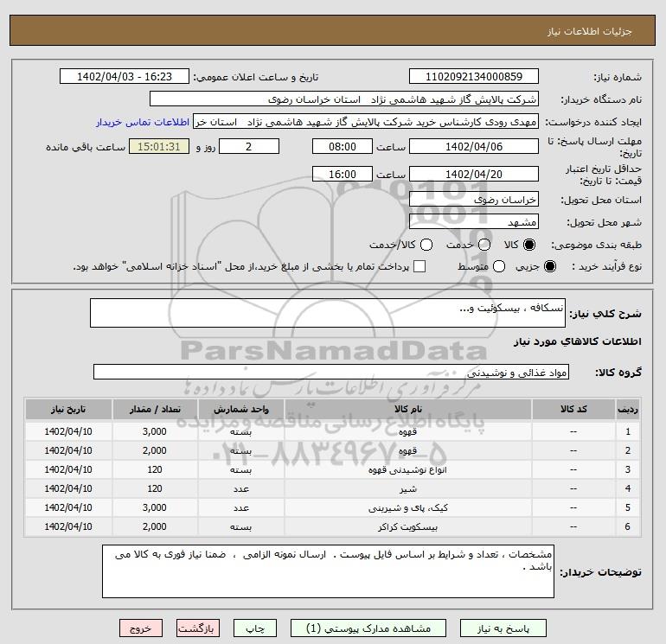Select the کالا/خدمت radio button

coord(426,245)
